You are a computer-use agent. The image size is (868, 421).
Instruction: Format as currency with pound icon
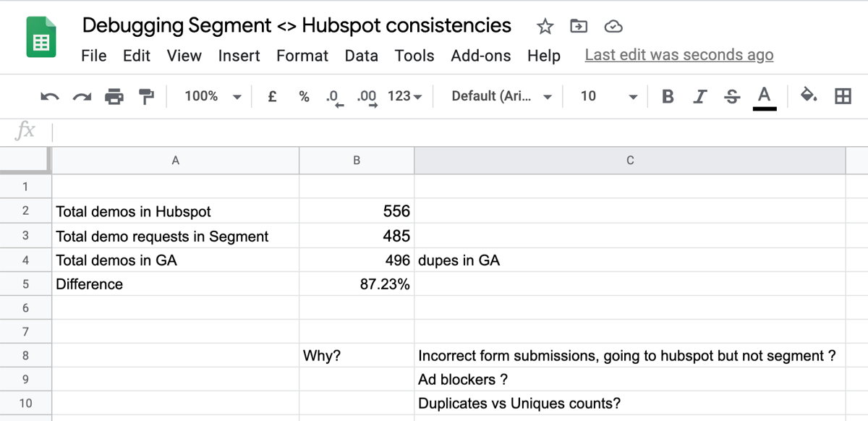click(272, 96)
